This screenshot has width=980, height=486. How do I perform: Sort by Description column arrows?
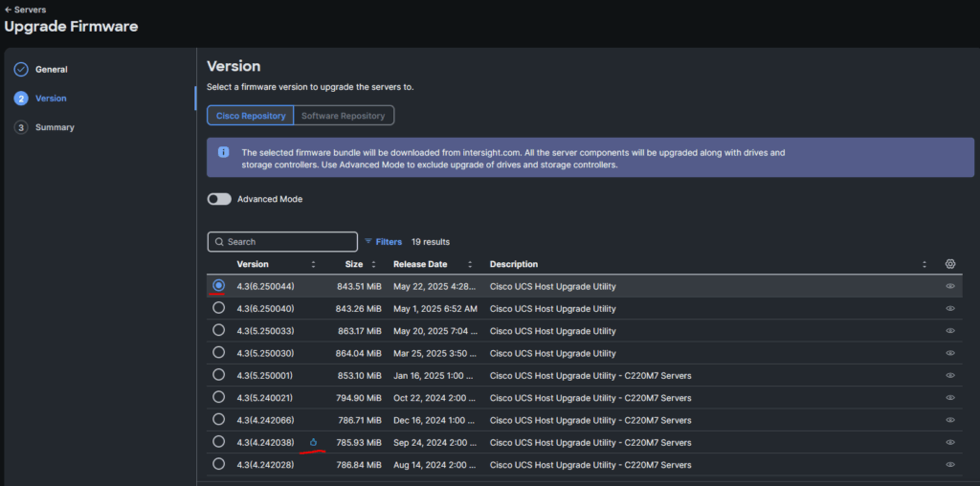[x=924, y=264]
